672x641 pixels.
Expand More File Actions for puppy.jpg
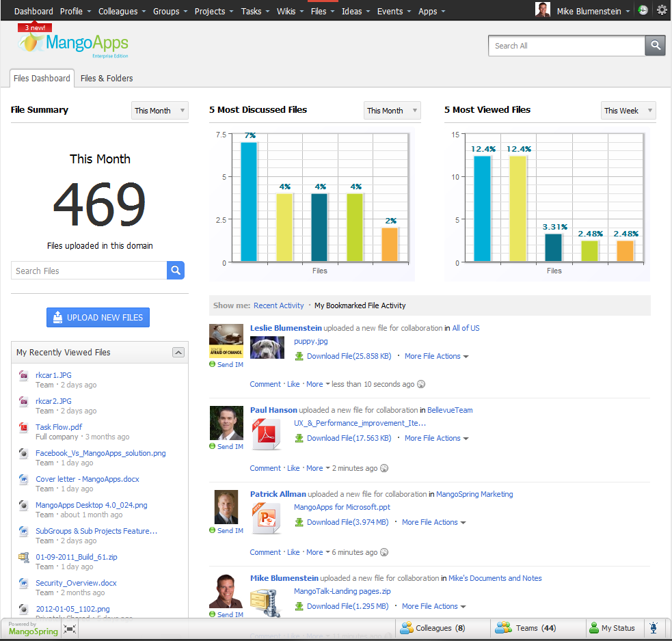pyautogui.click(x=436, y=356)
